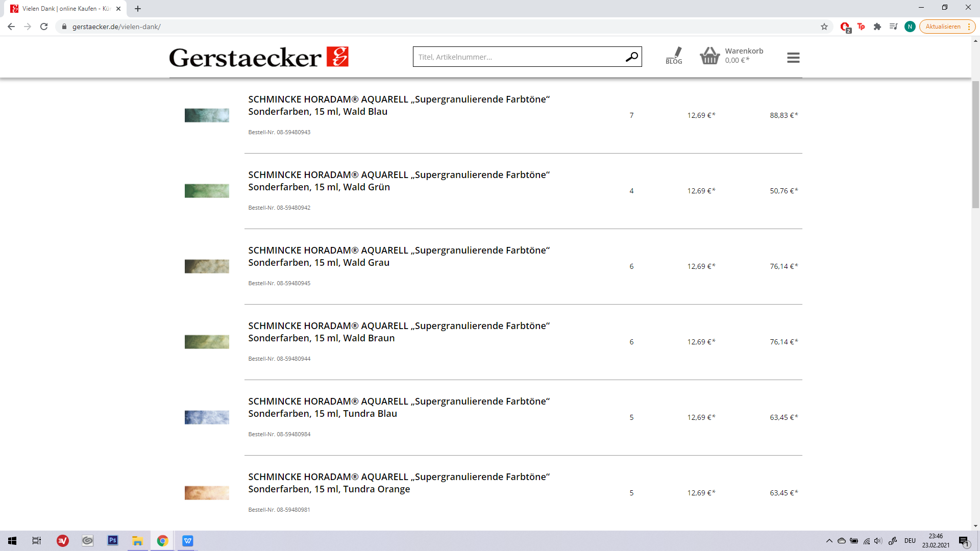The image size is (980, 551).
Task: Click the Gerstaecker logo
Action: tap(259, 57)
